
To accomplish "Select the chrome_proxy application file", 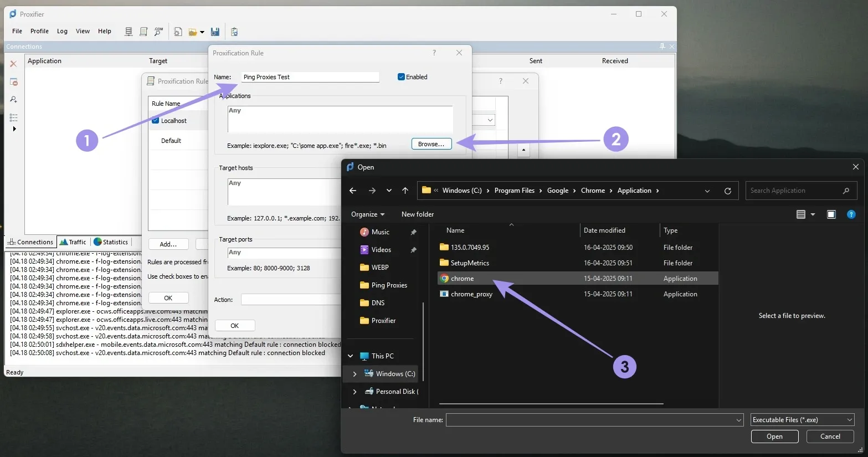I will (x=578, y=294).
